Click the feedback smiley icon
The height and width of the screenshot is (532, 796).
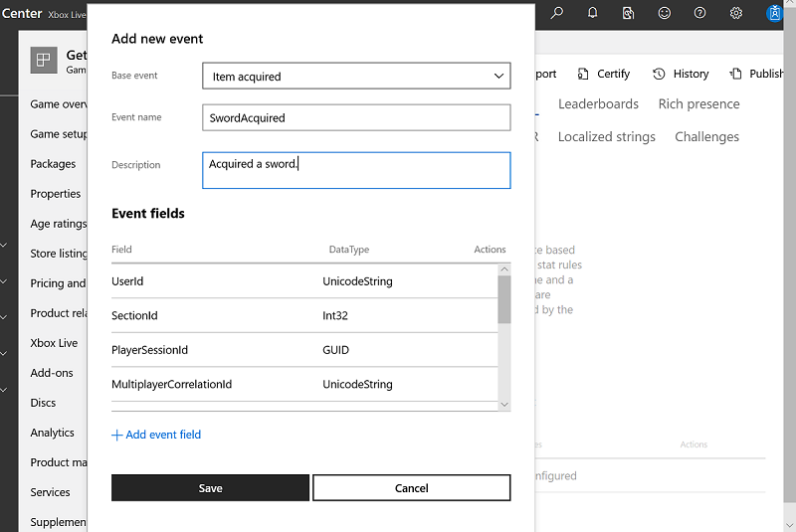point(664,13)
